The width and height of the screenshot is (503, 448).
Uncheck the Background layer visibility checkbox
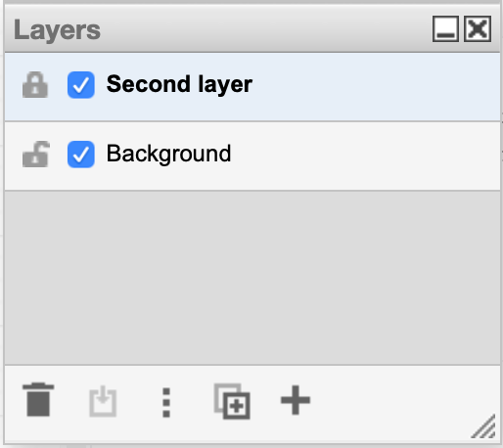81,155
